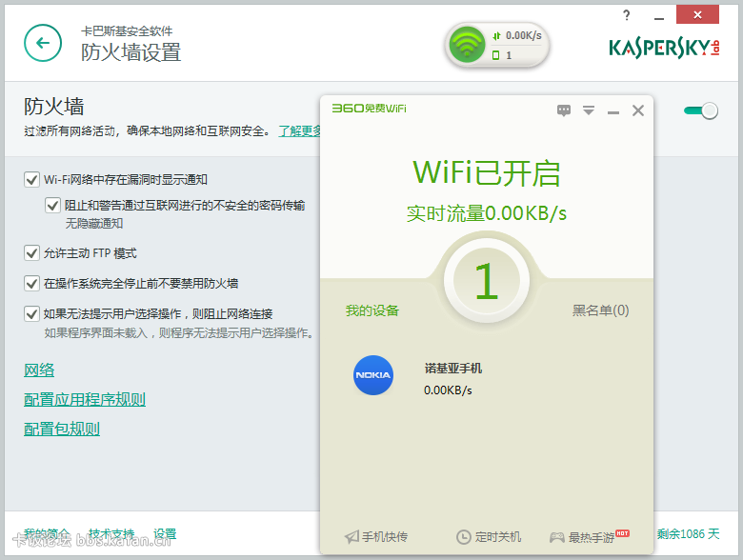Image resolution: width=743 pixels, height=560 pixels.
Task: Click the paper plane icon by 手机快传
Action: pos(352,537)
